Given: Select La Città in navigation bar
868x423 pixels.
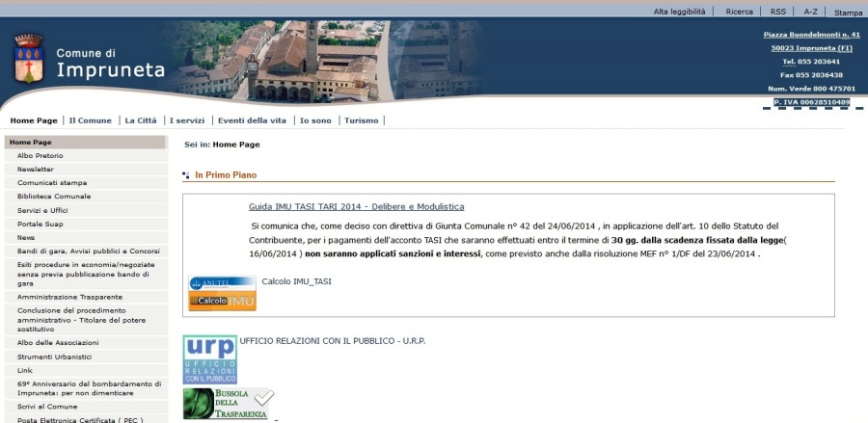Looking at the screenshot, I should pyautogui.click(x=140, y=120).
